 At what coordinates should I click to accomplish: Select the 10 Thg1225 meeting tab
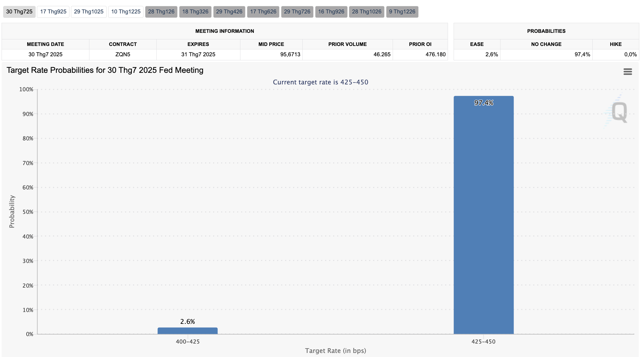[126, 12]
